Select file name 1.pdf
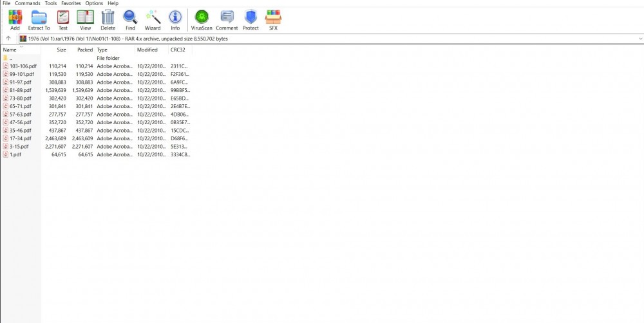Screen dimensions: 644x323 [15, 154]
